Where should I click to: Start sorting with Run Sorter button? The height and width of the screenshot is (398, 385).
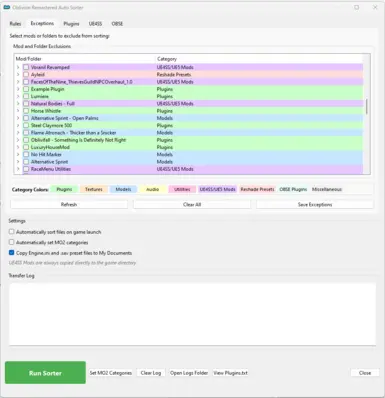[45, 373]
